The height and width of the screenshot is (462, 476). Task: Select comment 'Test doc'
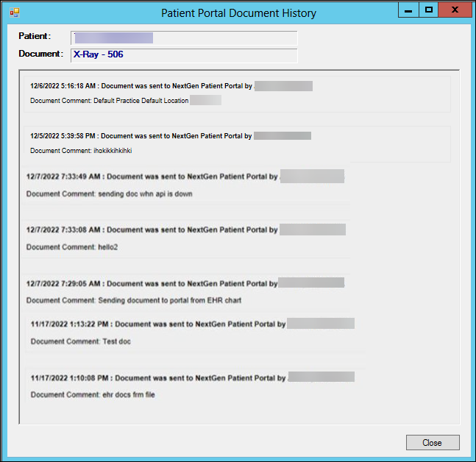116,341
